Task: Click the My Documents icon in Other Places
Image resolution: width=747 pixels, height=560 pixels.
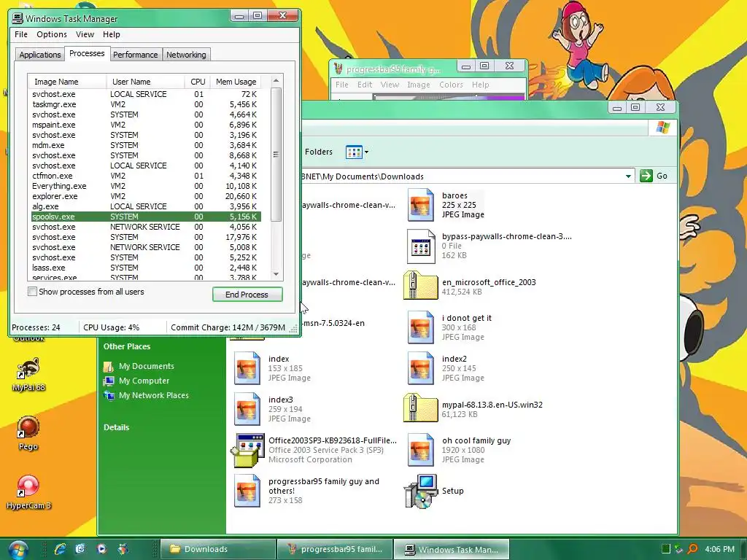Action: pos(109,366)
